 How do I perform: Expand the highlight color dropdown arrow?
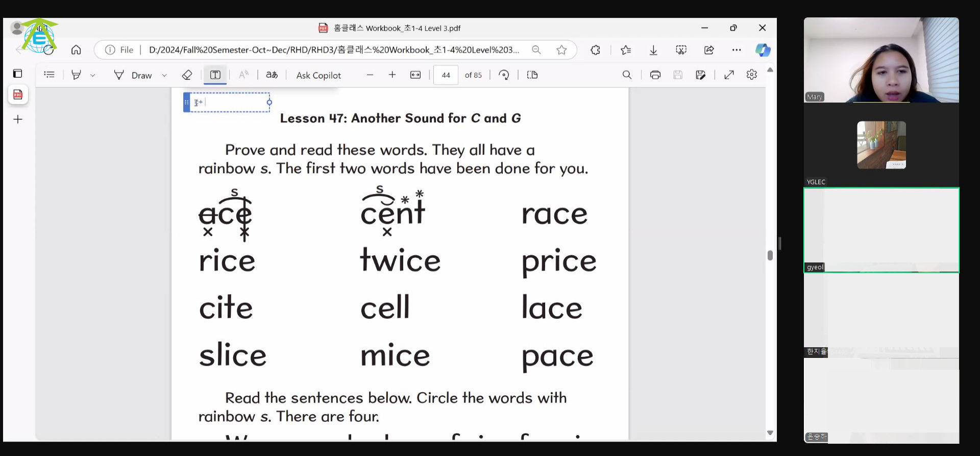click(x=92, y=75)
